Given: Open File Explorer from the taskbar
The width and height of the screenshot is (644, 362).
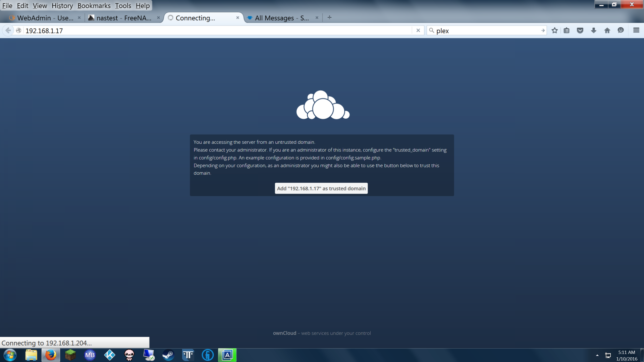Looking at the screenshot, I should pos(31,355).
